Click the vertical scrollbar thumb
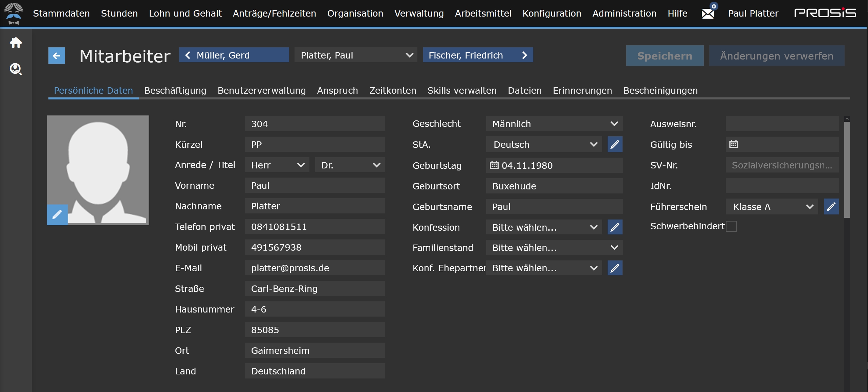This screenshot has width=868, height=392. pos(847,169)
